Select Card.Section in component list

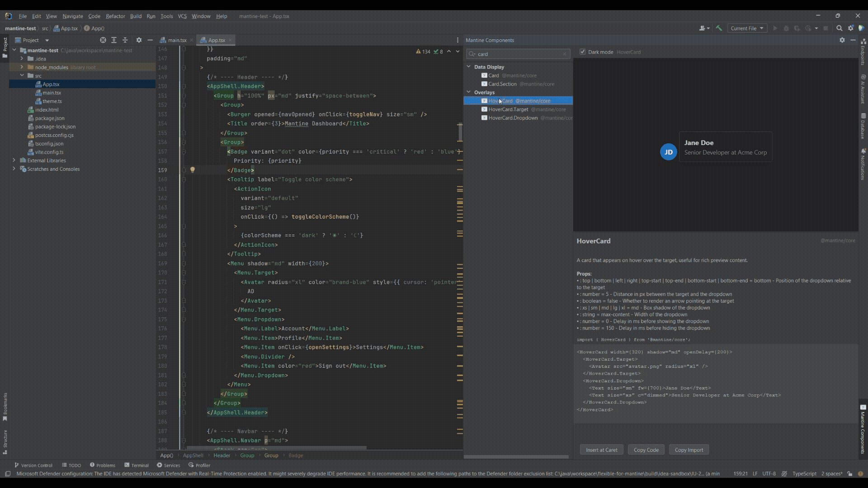518,84
